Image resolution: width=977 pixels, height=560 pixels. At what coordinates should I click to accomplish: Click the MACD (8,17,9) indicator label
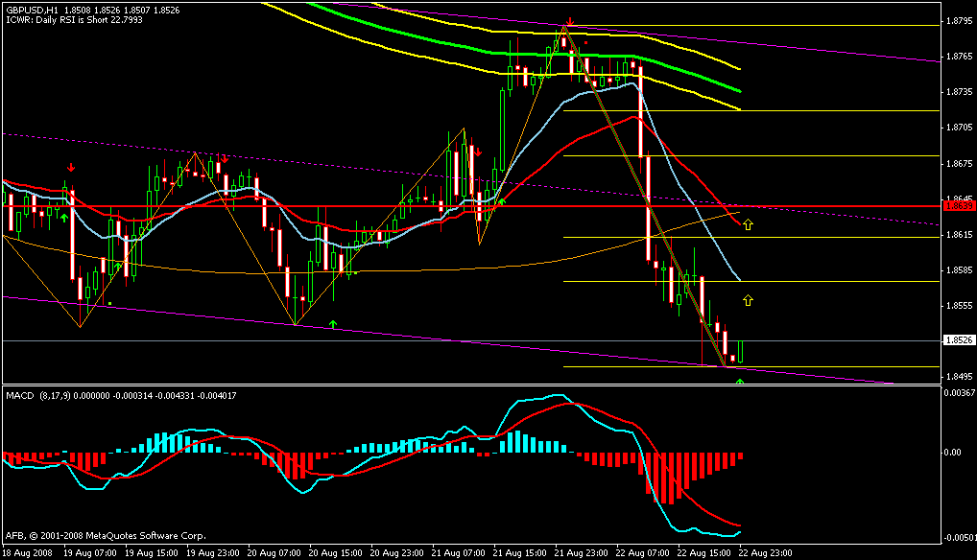coord(45,395)
